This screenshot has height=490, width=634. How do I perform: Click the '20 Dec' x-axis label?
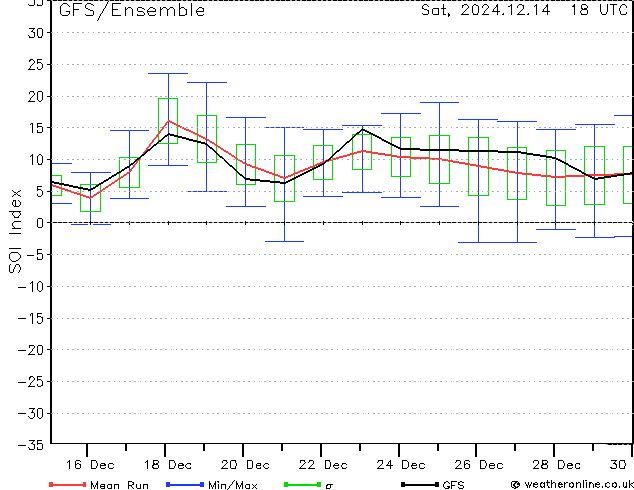[x=245, y=465]
